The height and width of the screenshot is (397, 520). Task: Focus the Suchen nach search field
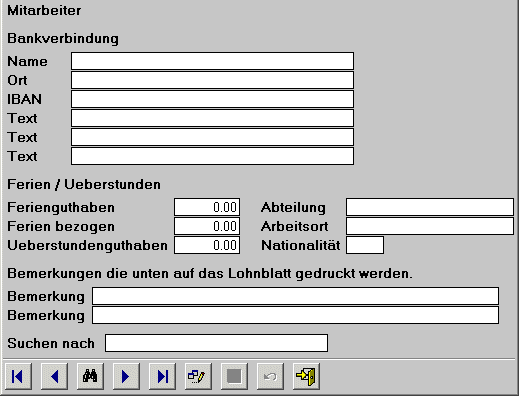216,343
